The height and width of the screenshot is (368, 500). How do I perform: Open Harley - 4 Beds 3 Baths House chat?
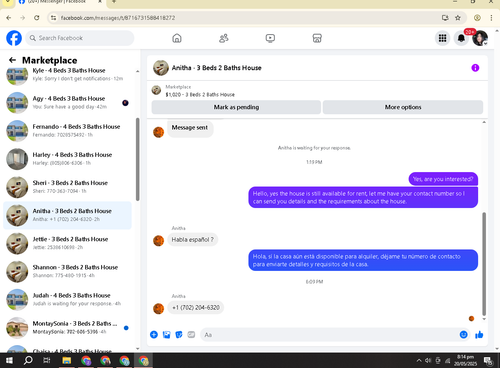point(68,159)
